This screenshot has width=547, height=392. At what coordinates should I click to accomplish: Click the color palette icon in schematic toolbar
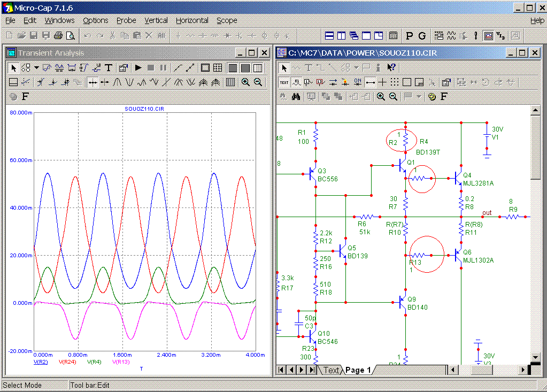[x=432, y=97]
